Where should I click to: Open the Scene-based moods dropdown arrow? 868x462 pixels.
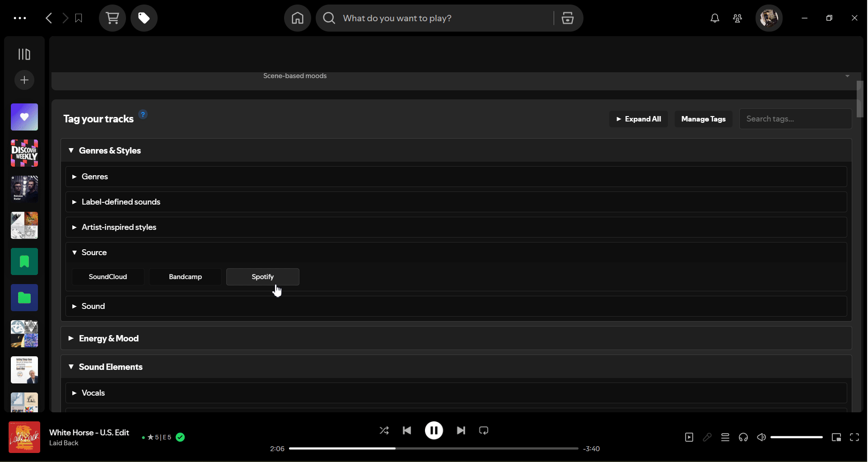click(x=847, y=76)
